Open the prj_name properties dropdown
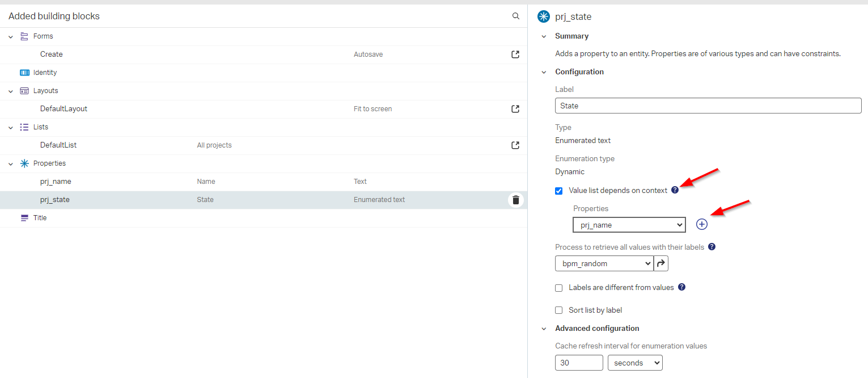 [629, 225]
